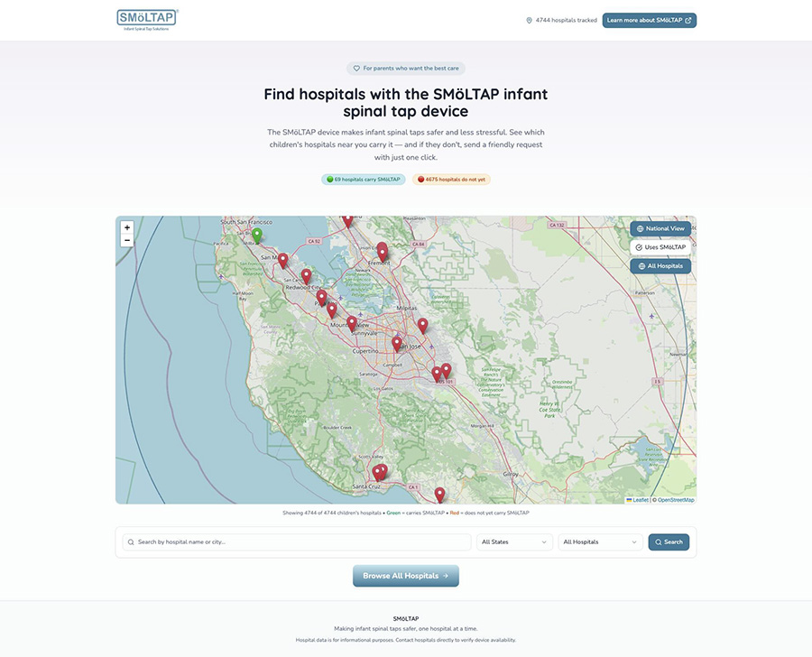
Task: Switch to National View on the map
Action: point(660,228)
